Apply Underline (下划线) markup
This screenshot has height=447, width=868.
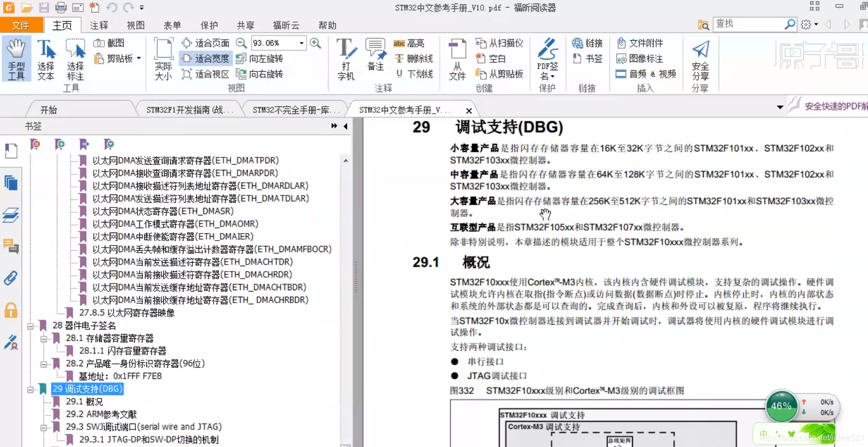[x=413, y=74]
